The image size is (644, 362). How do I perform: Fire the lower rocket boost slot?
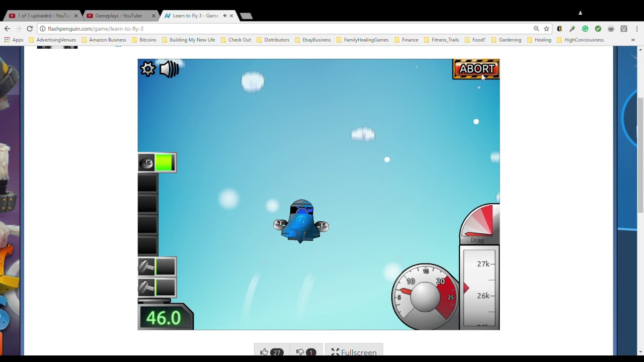tap(157, 288)
